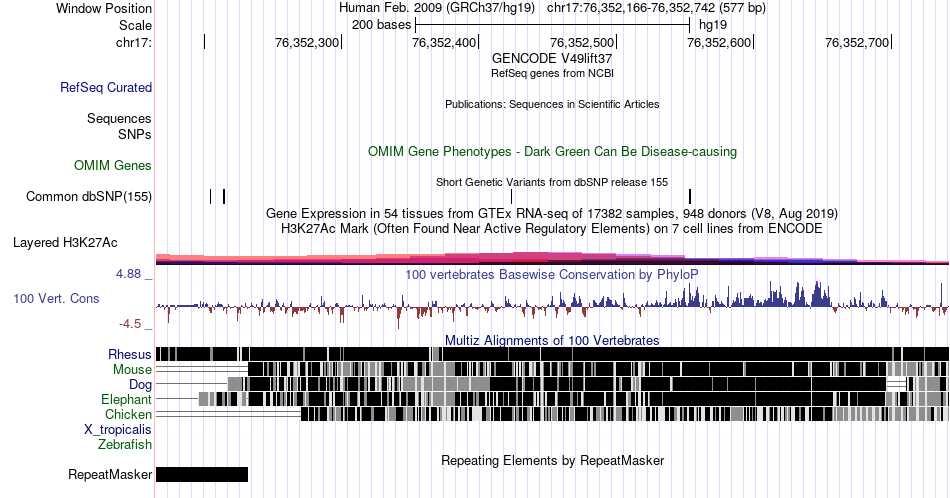The width and height of the screenshot is (950, 498).
Task: Click the 76,352,500 ruler position
Action: point(582,42)
